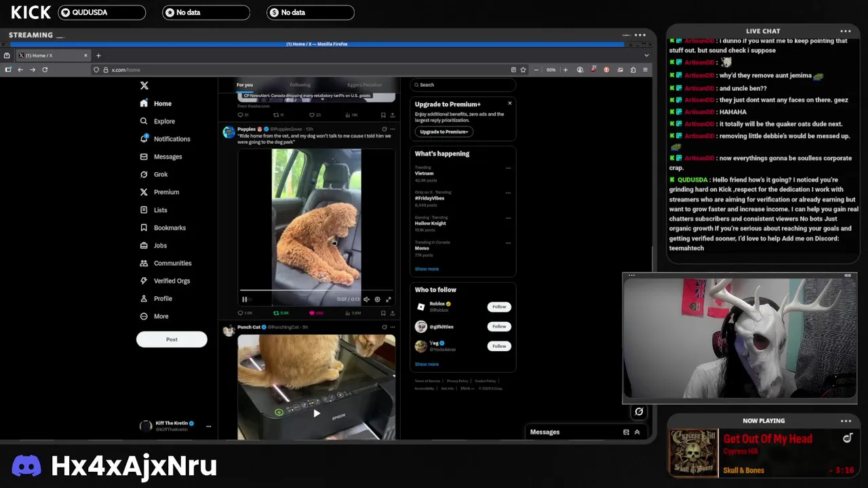
Task: Open the Live Chat panel options menu
Action: (x=845, y=31)
